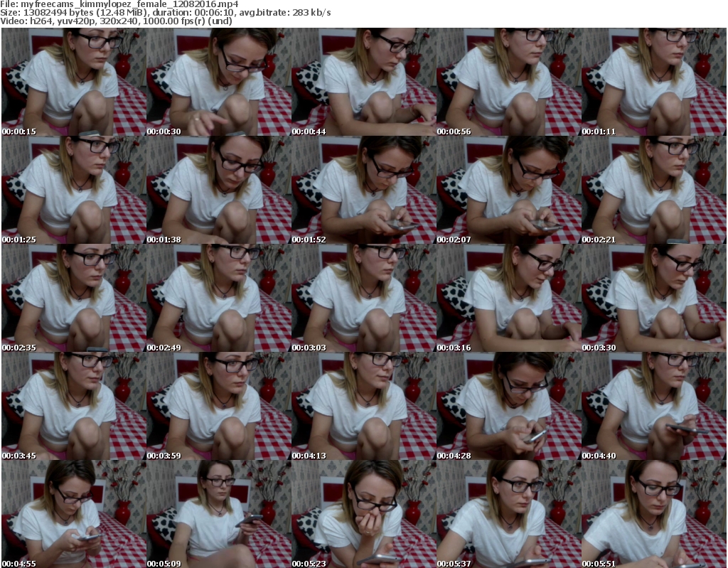Choose the frame timestamped 00:01:52
This screenshot has width=728, height=568.
click(364, 190)
